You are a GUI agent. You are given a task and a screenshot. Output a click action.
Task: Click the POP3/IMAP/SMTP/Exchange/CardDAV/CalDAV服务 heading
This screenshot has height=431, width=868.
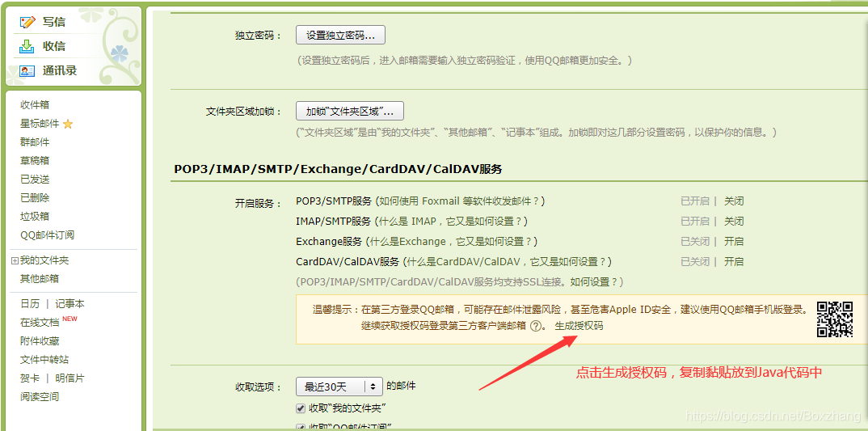(x=339, y=169)
